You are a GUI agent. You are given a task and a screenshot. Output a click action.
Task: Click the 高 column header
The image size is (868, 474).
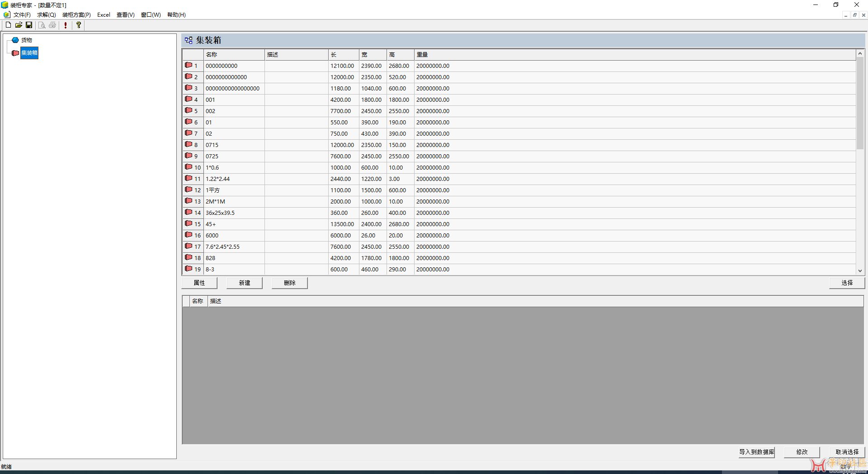tap(401, 55)
